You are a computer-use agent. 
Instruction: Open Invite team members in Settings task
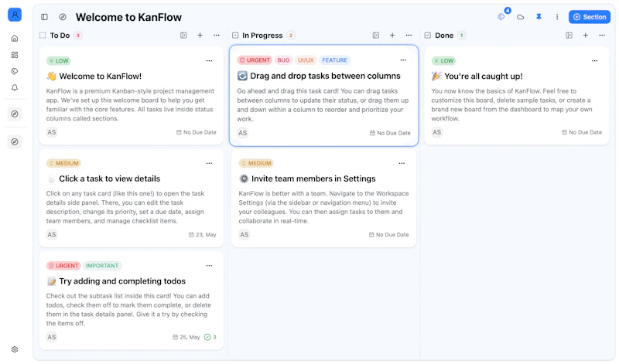(313, 179)
